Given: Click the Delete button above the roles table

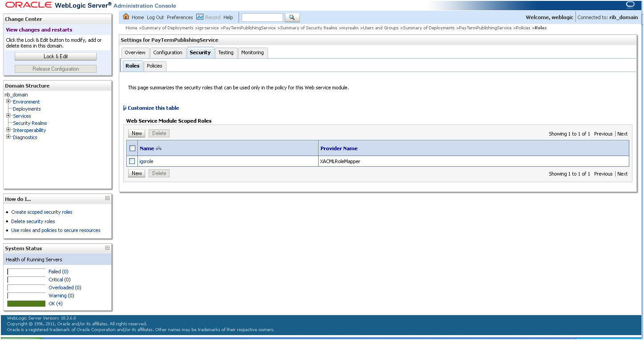Looking at the screenshot, I should (159, 133).
